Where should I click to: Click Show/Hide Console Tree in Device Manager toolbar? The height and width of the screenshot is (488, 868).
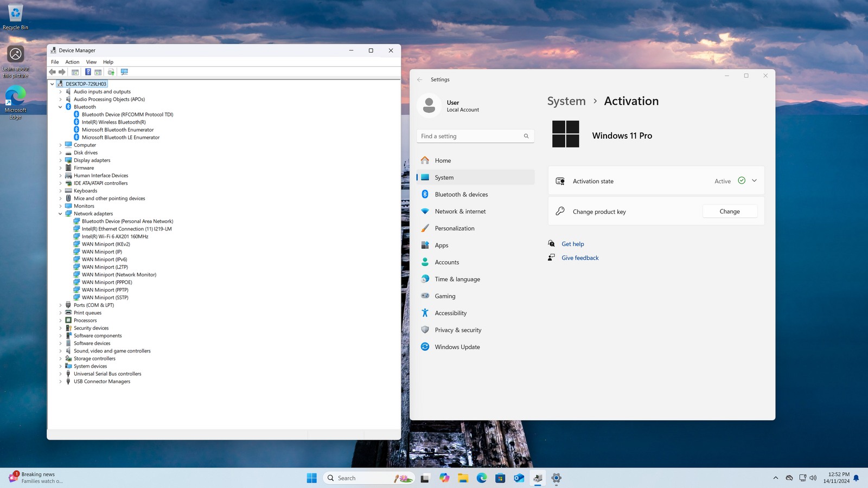(75, 72)
